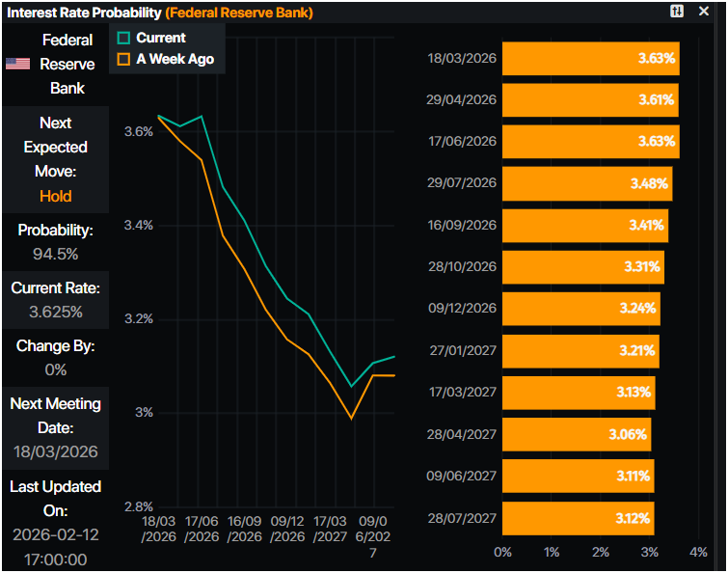
Task: Click the lowest point of the orange line
Action: 351,419
